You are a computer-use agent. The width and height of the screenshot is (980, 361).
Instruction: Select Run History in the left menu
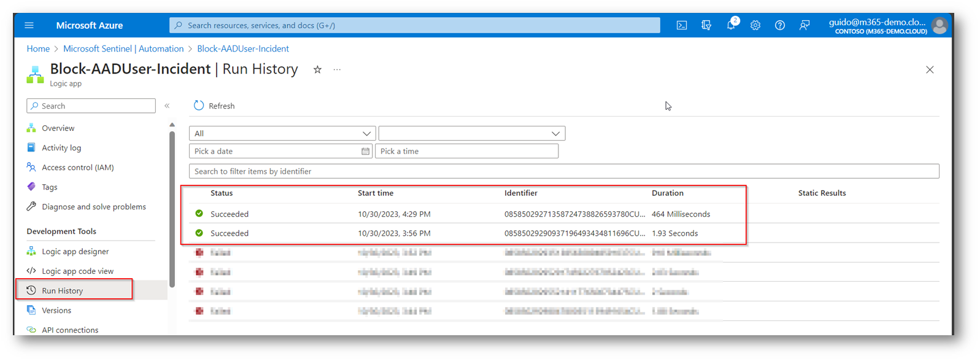click(x=63, y=290)
